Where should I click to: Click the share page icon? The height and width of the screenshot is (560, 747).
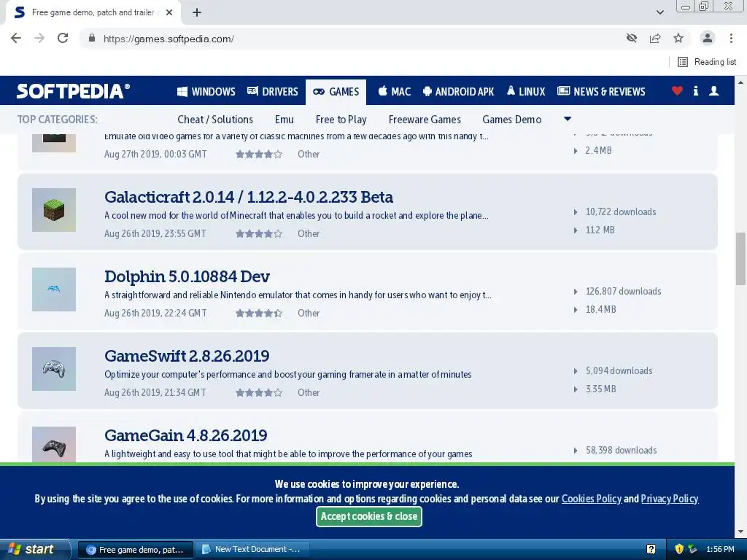[655, 38]
